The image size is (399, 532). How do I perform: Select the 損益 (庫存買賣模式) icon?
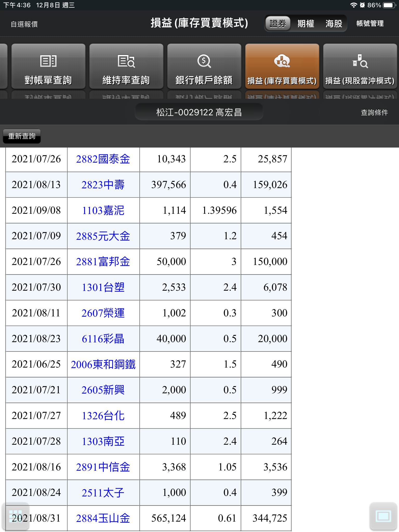[x=282, y=66]
